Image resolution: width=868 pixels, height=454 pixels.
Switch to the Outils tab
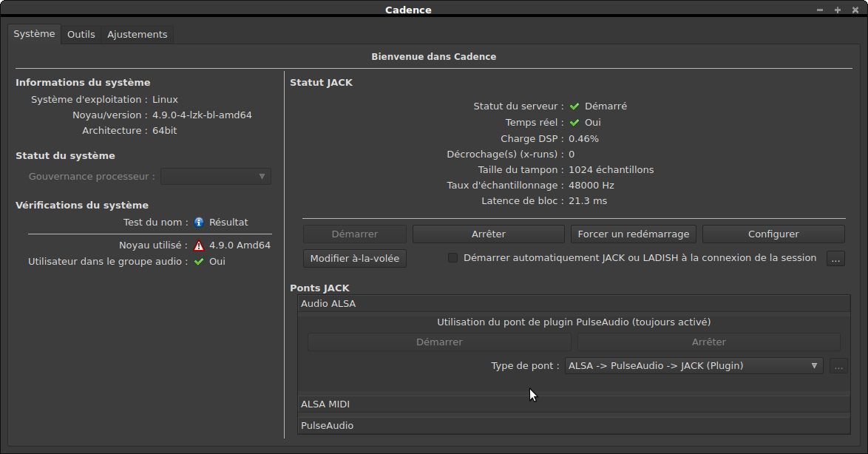pos(81,34)
